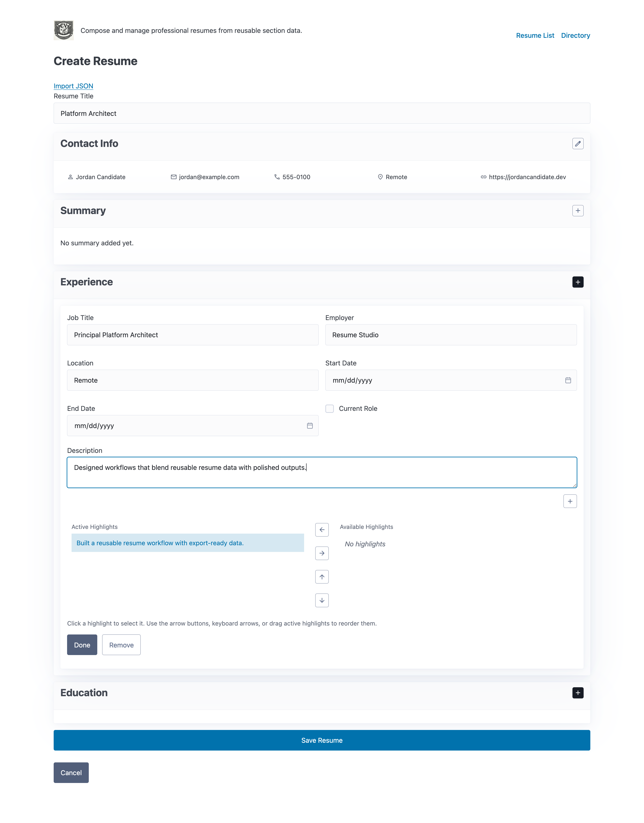Click the Import JSON link

tap(73, 86)
